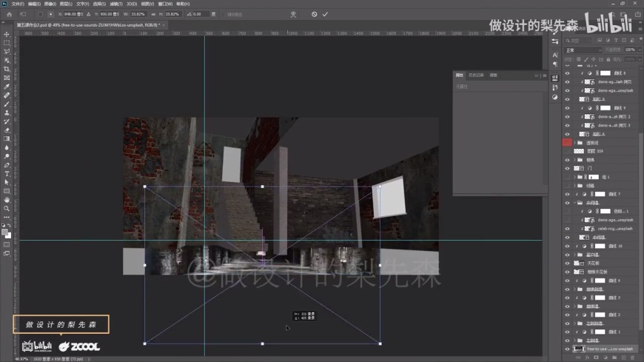
Task: Open the blend mode dropdown in Layers panel
Action: tap(583, 50)
